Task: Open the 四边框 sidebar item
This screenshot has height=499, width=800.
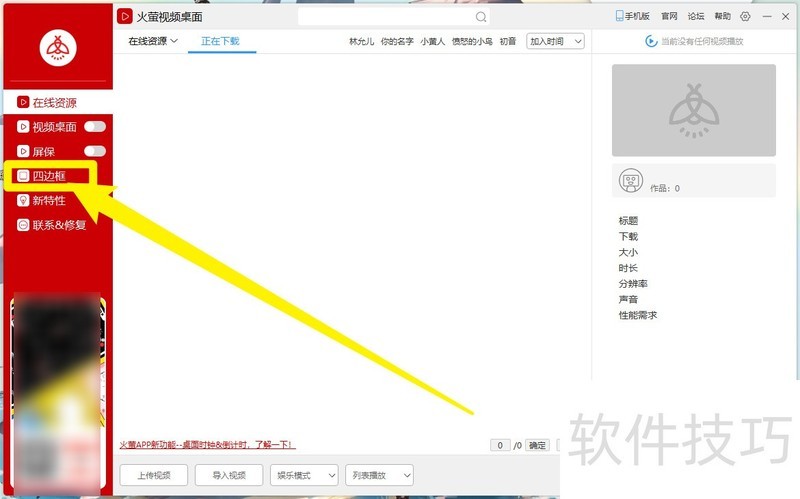Action: click(49, 176)
